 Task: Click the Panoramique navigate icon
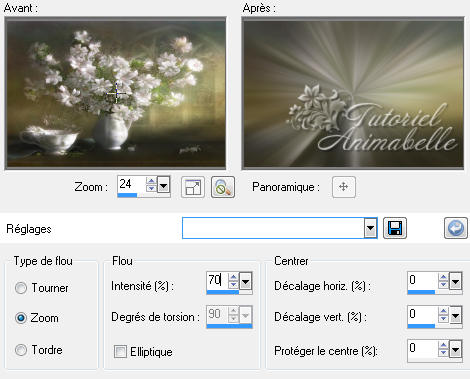(344, 187)
